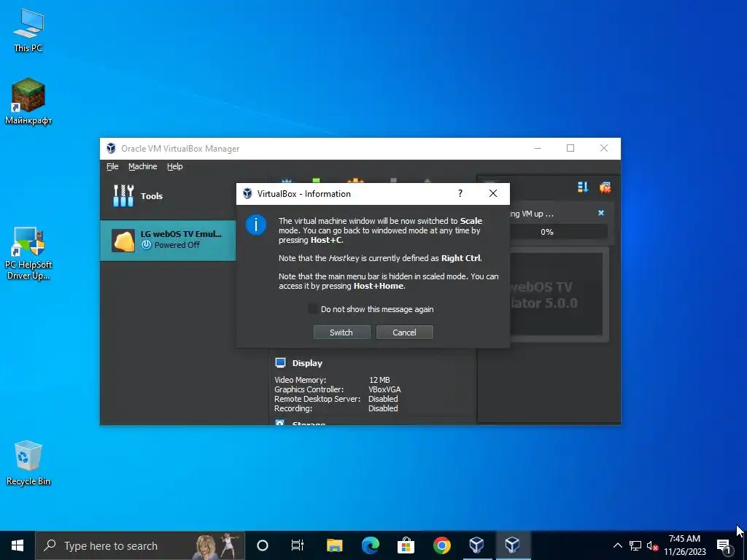Open the Action Center notifications icon
Viewport: 747px width, 560px height.
pos(724,545)
